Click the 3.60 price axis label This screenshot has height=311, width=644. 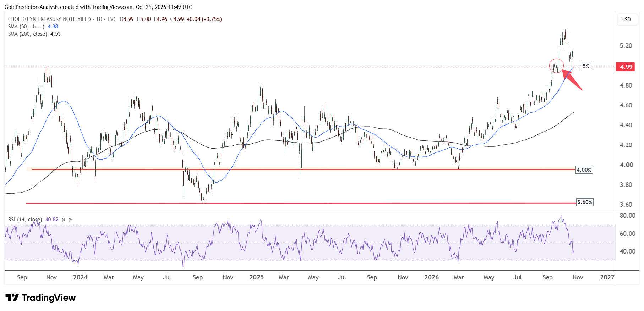626,205
